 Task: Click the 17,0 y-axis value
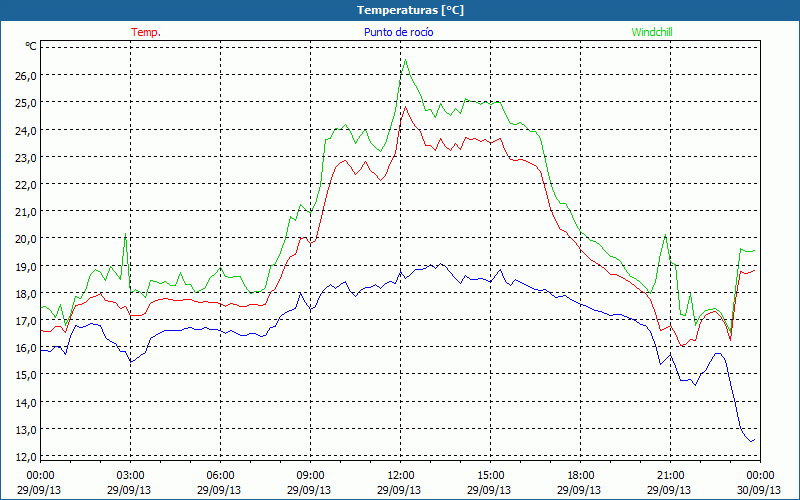pyautogui.click(x=26, y=320)
